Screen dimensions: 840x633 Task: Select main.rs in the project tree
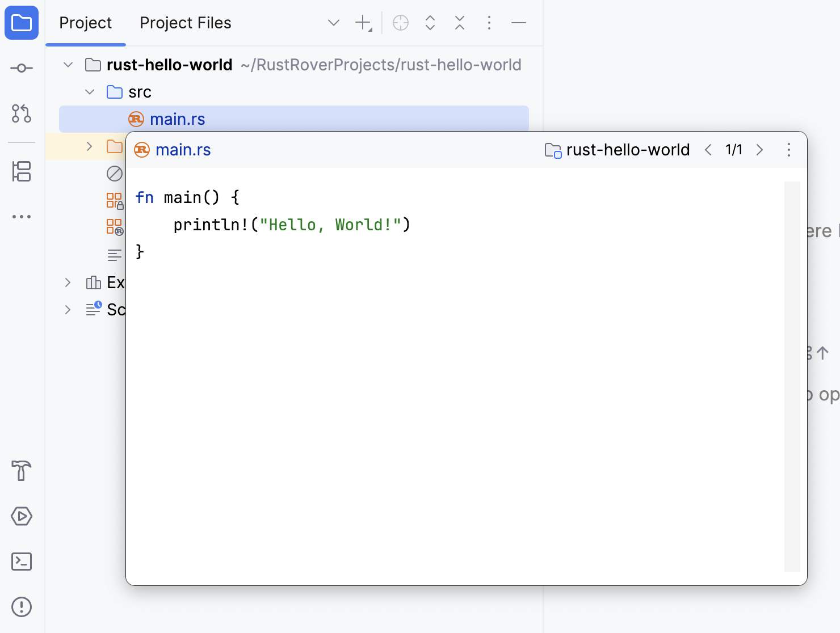tap(179, 119)
